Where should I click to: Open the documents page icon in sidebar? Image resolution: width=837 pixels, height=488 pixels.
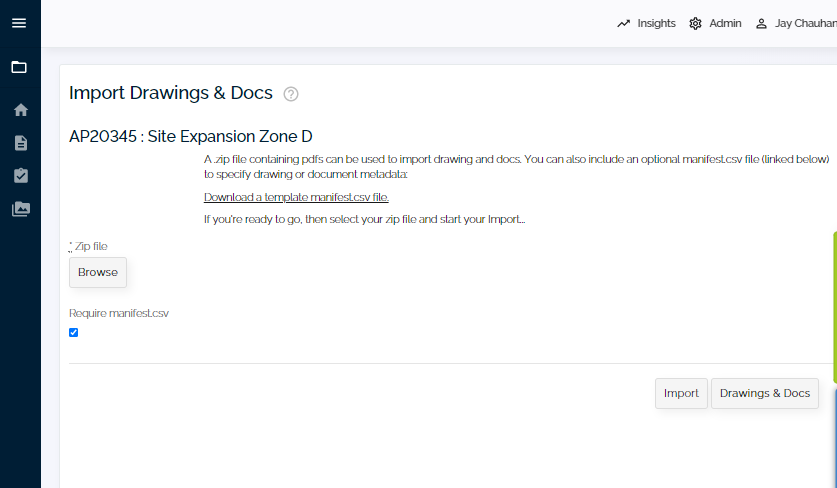(x=21, y=143)
